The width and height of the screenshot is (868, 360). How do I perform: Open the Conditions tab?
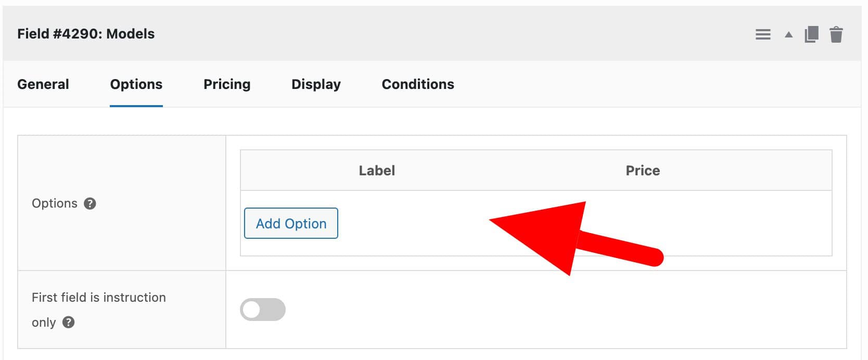418,84
